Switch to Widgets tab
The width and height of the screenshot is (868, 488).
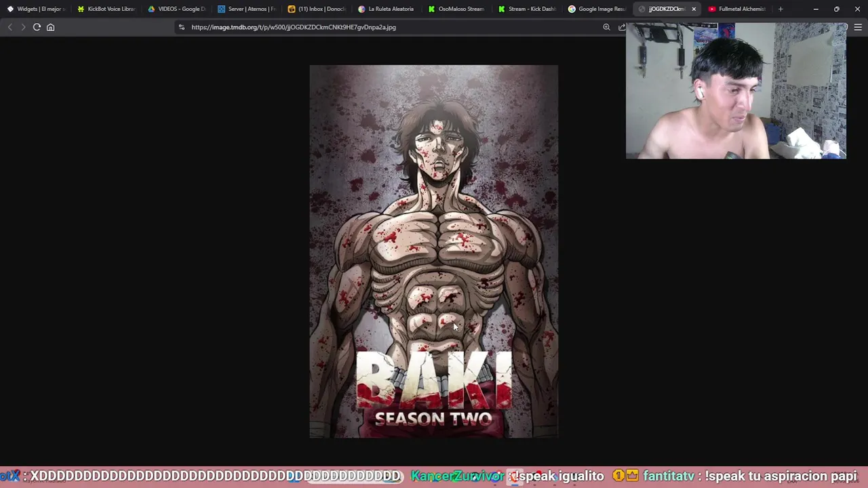[36, 9]
